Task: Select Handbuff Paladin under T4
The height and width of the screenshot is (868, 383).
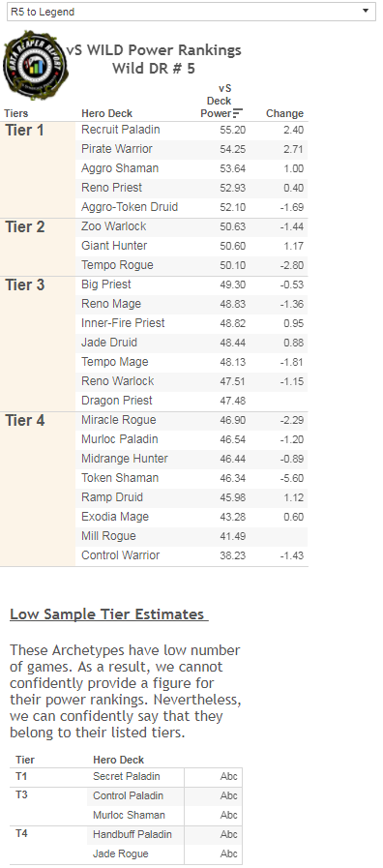Action: click(133, 835)
